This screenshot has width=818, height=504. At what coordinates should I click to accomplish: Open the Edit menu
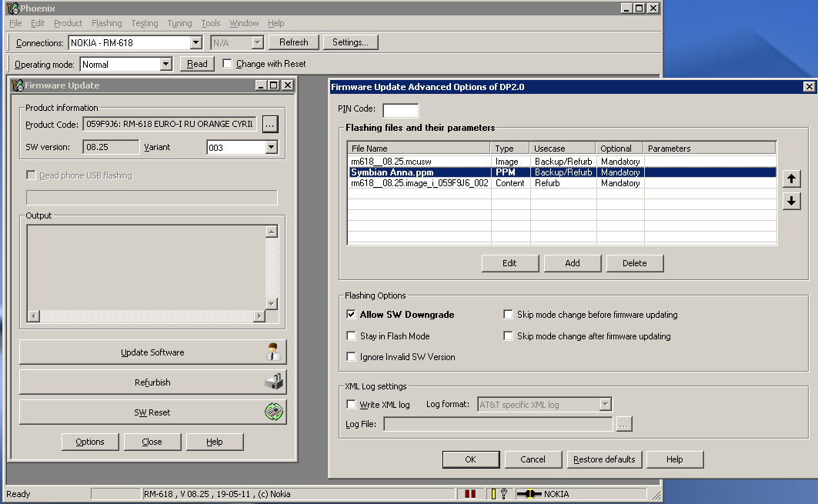tap(38, 23)
